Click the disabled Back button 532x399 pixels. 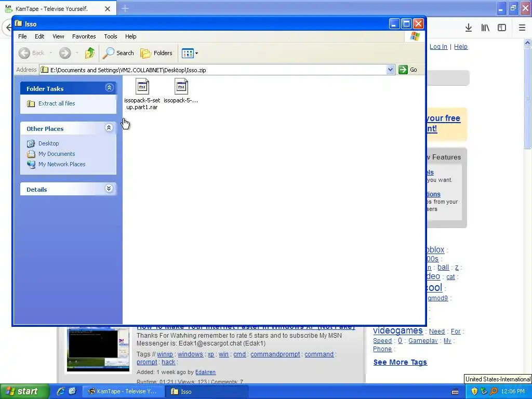tap(32, 53)
